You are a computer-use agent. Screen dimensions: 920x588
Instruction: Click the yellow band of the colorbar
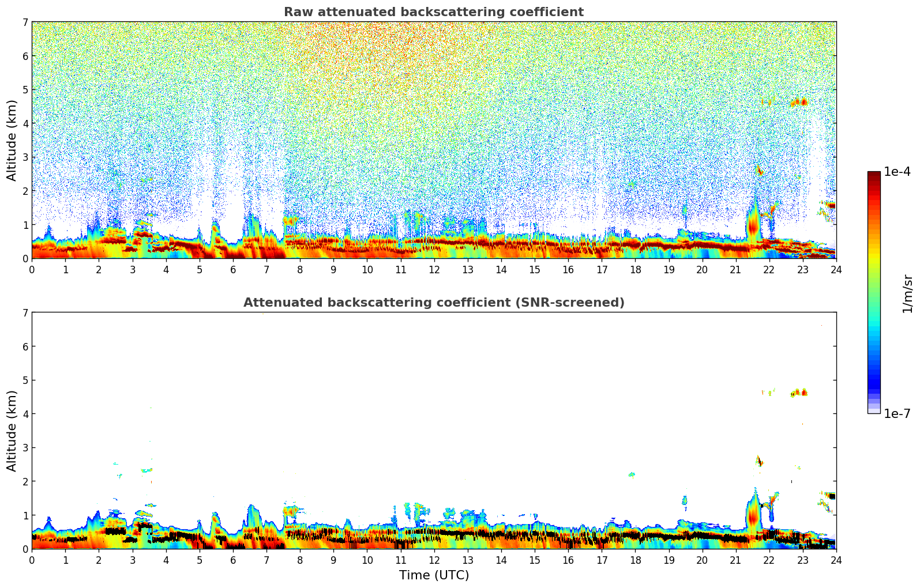pyautogui.click(x=874, y=255)
